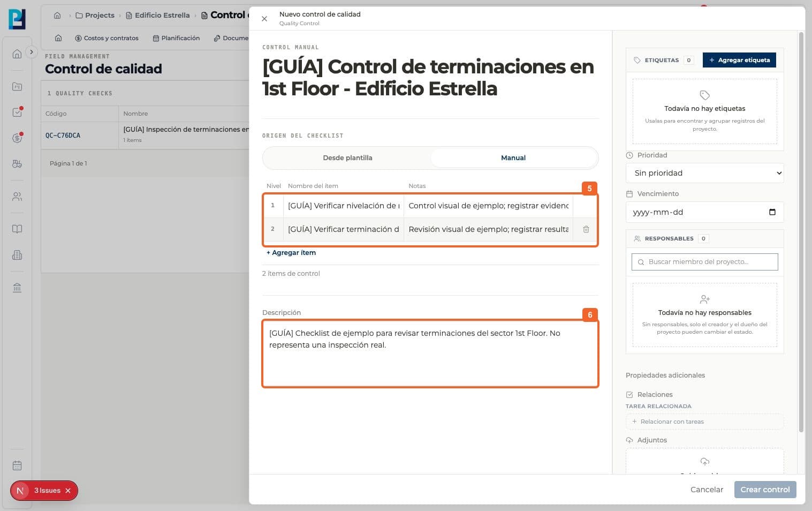Screen dimensions: 812x511
Task: Open the calendar icon in the left sidebar
Action: tap(17, 465)
